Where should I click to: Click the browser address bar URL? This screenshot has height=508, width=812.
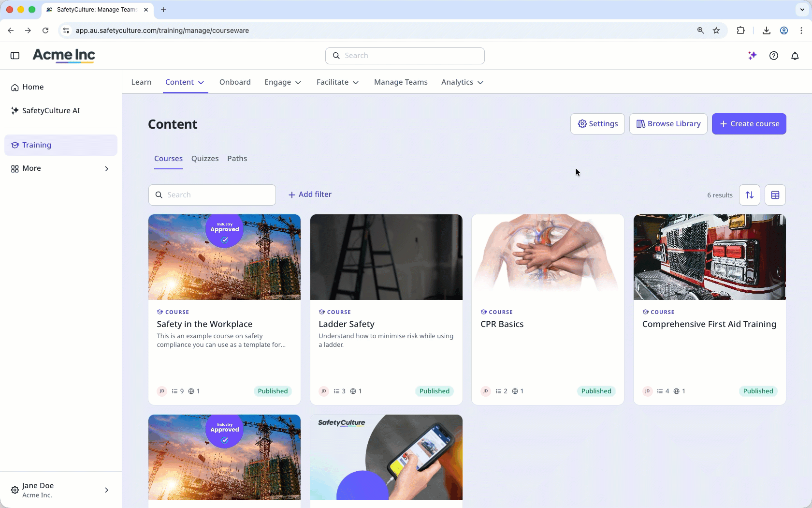click(x=162, y=30)
